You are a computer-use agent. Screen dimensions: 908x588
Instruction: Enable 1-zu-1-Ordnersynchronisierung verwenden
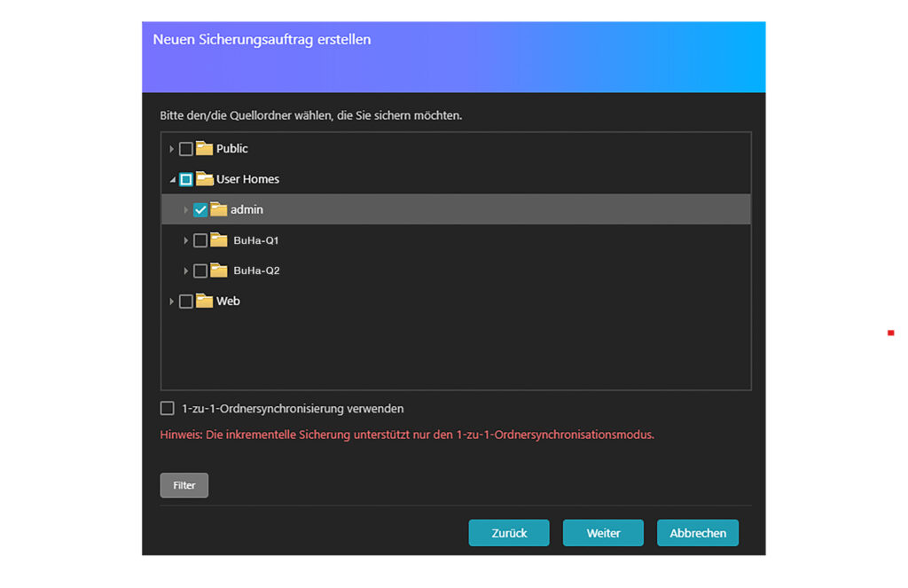click(167, 408)
